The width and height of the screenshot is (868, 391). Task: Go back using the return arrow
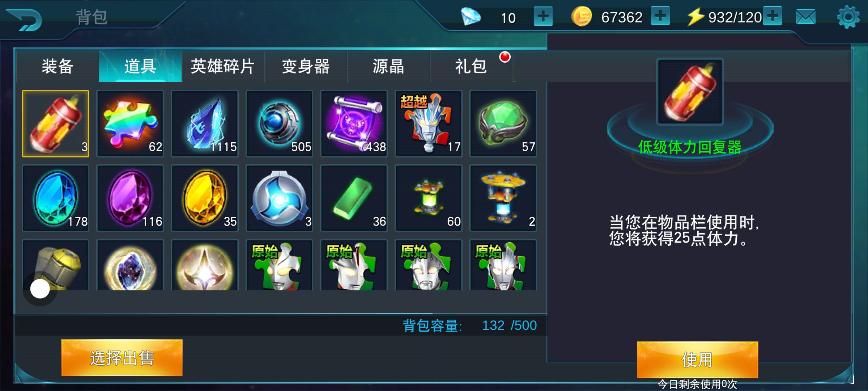[x=25, y=20]
